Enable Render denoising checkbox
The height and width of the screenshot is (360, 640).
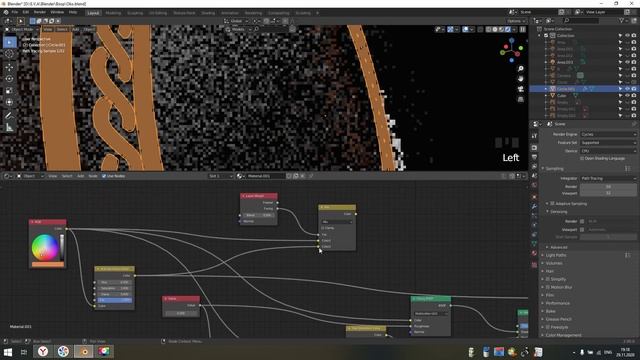point(582,221)
